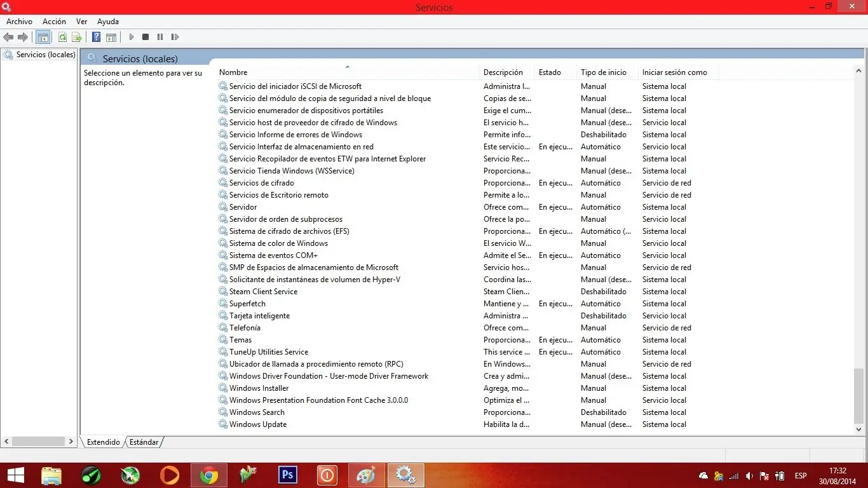The width and height of the screenshot is (868, 488).
Task: Select Servicio Tienda Windows (WSService)
Action: 468,171
